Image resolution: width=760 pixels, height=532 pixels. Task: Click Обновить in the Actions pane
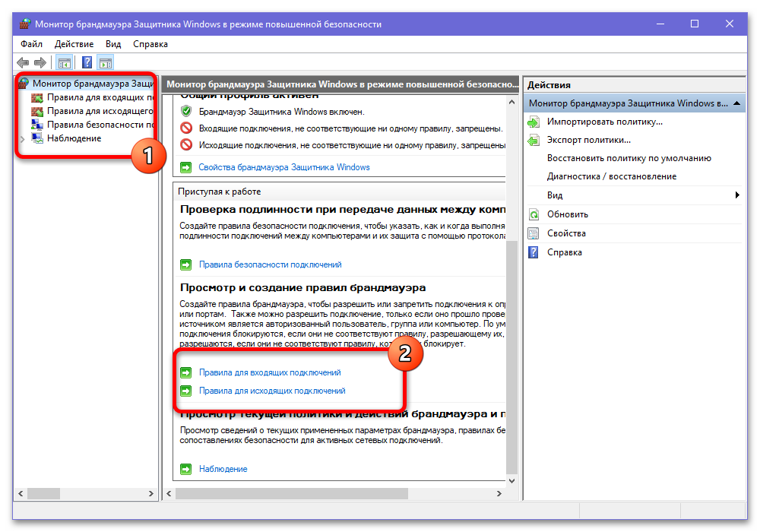568,214
